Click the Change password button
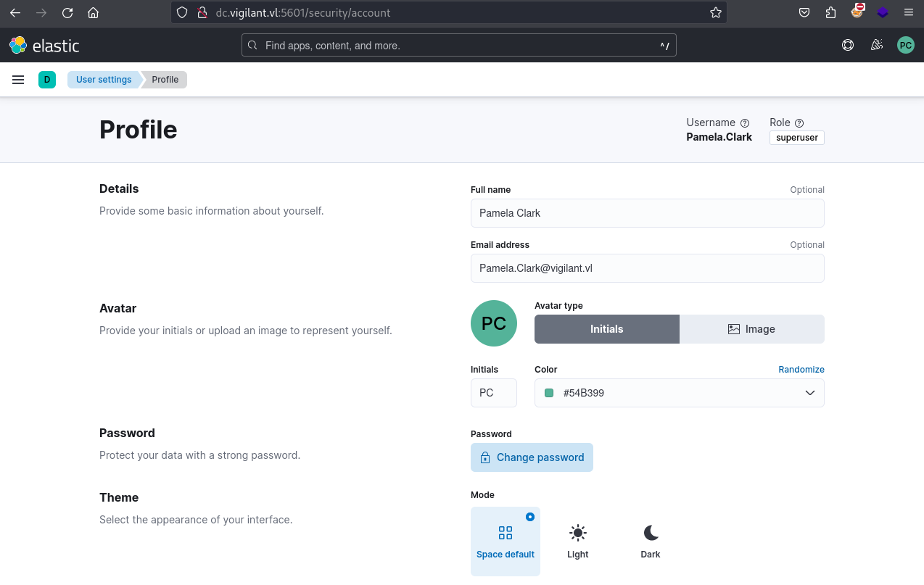Screen dimensions: 924x585 pyautogui.click(x=532, y=457)
